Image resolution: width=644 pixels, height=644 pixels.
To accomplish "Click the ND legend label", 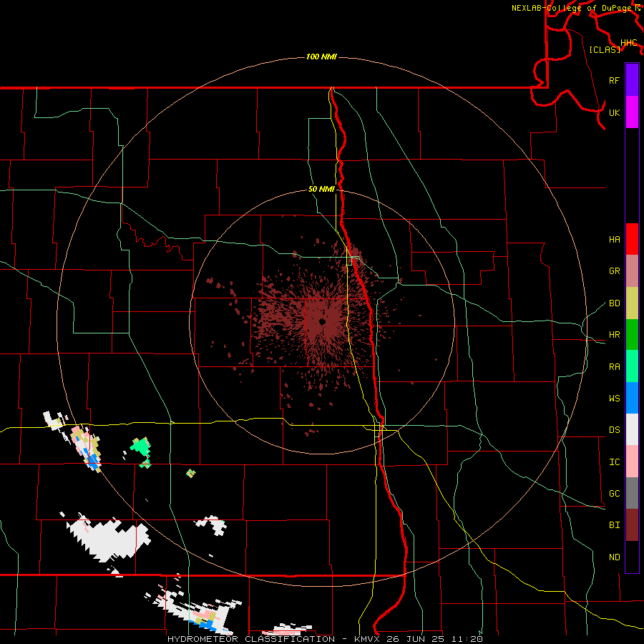I will [x=614, y=557].
